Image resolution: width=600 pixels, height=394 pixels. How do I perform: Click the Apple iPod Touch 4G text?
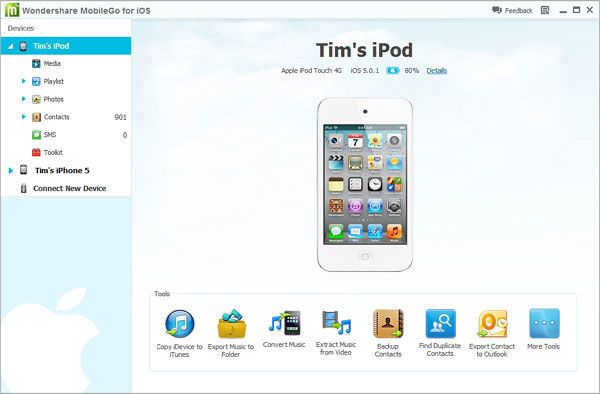[311, 71]
